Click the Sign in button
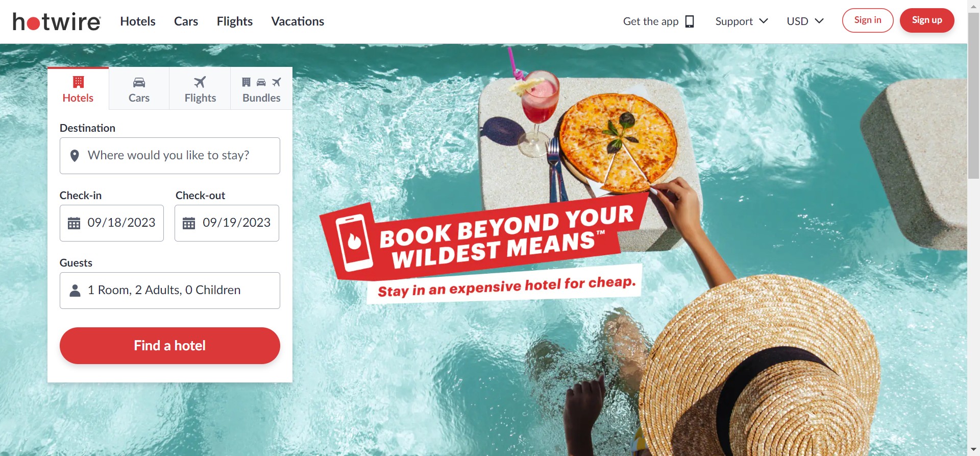Viewport: 980px width, 456px height. (868, 20)
